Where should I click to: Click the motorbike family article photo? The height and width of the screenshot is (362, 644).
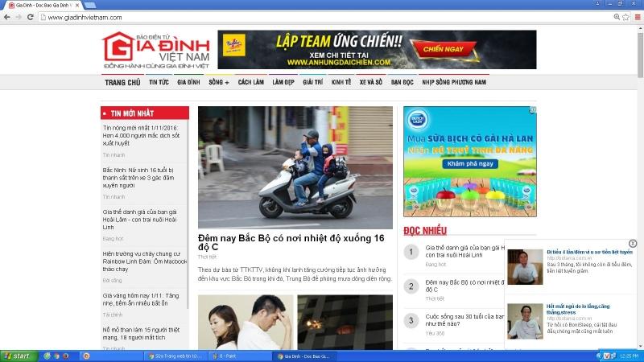[x=295, y=167]
